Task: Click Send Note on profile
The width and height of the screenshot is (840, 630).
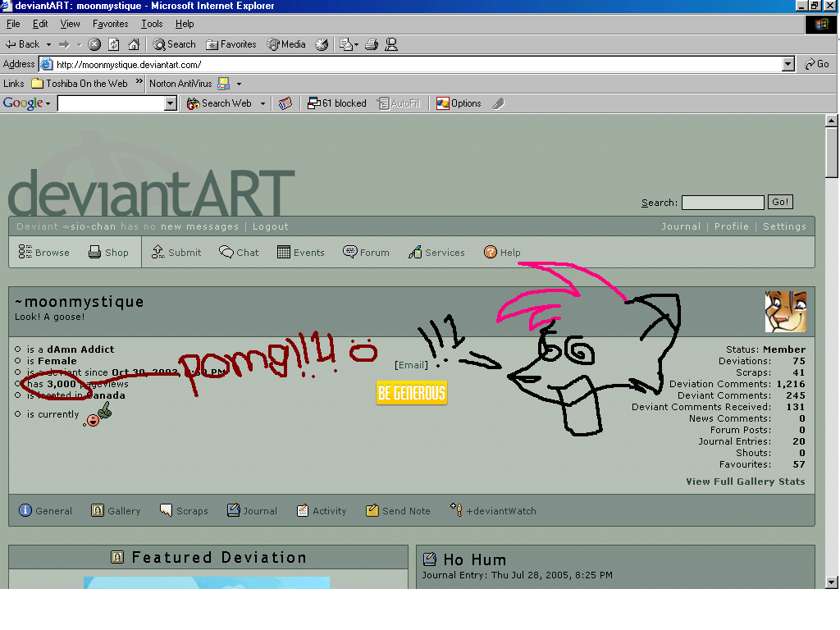Action: click(398, 510)
